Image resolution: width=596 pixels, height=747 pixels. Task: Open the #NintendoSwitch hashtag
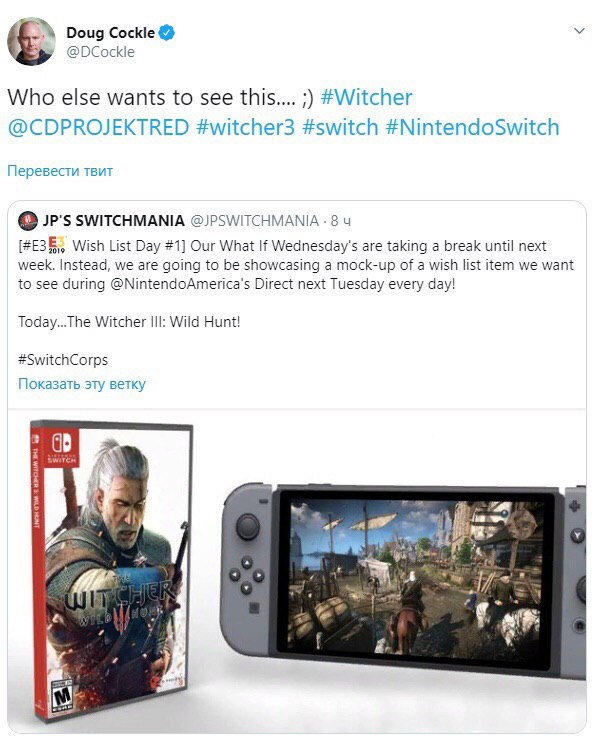(x=472, y=128)
